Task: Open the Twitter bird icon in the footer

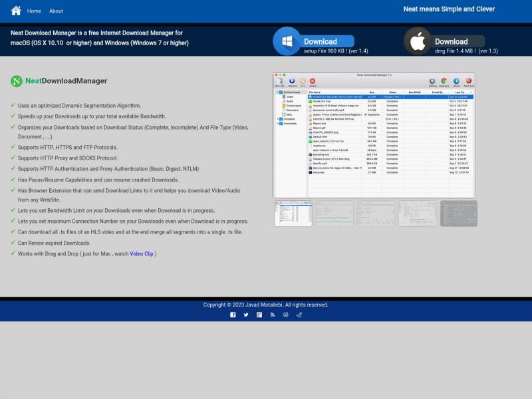Action: point(246,315)
